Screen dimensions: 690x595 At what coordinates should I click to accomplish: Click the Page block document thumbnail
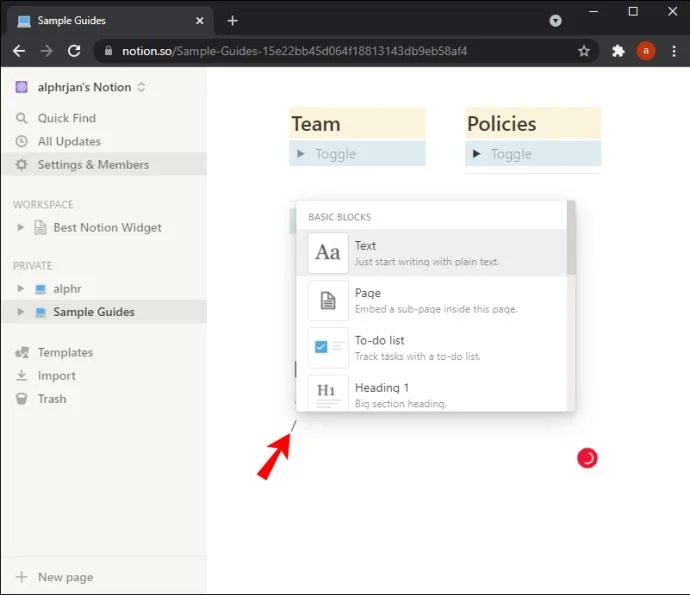click(328, 301)
